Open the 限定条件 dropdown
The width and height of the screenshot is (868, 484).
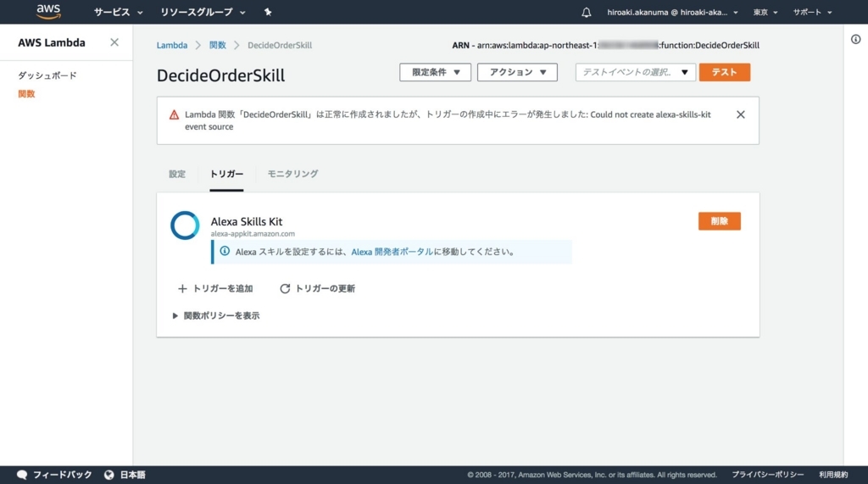click(x=435, y=72)
